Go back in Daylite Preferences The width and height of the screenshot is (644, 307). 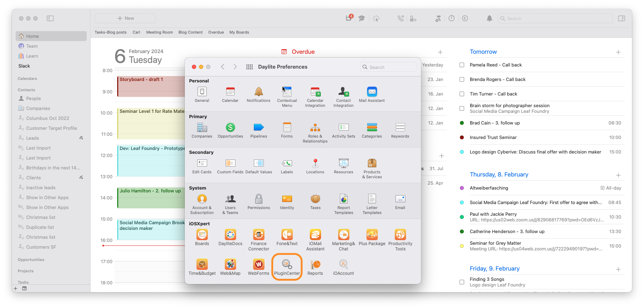tap(223, 67)
